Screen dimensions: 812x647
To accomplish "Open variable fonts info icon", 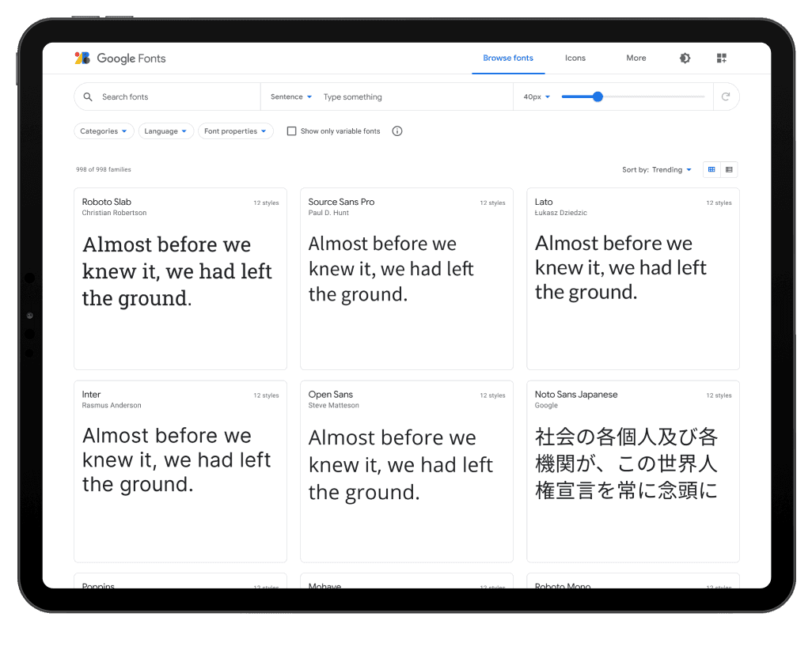I will coord(397,131).
